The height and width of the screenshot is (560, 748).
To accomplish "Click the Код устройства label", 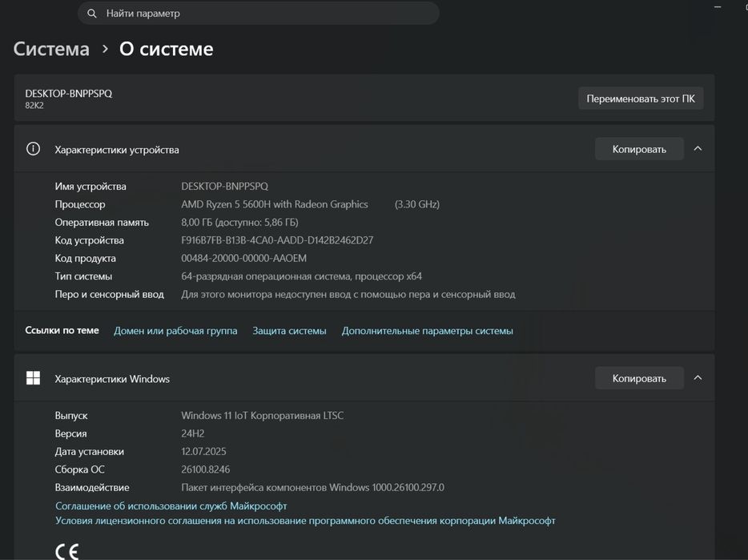I will pos(89,240).
